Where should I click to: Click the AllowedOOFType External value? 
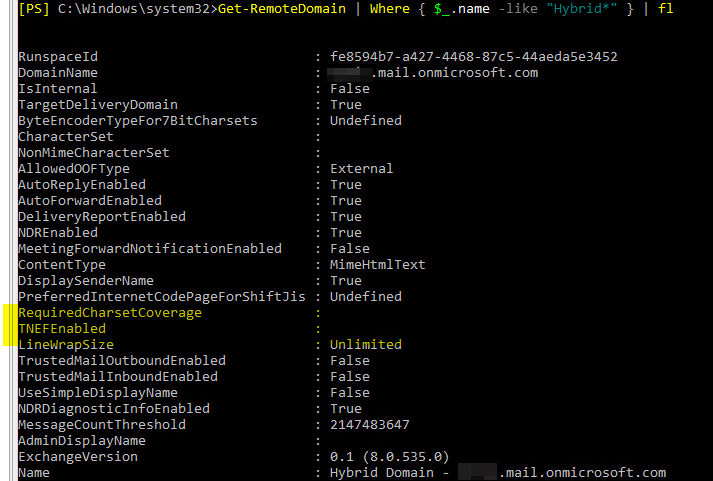[361, 169]
